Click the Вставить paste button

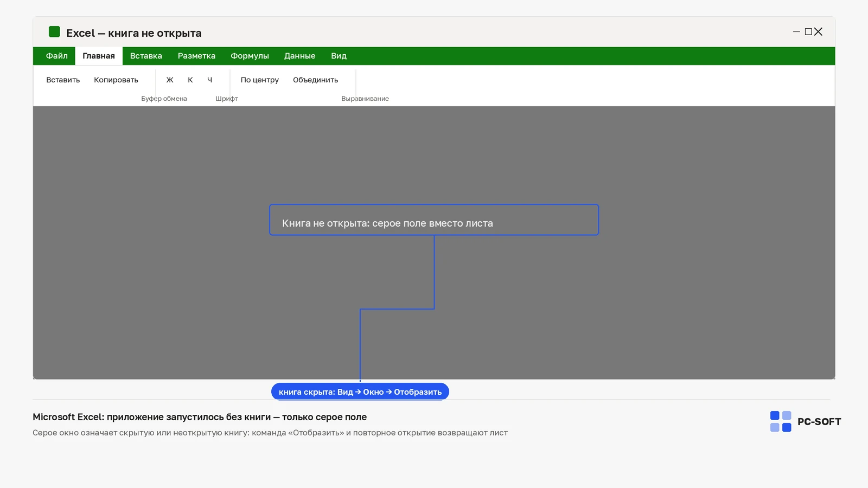click(63, 80)
